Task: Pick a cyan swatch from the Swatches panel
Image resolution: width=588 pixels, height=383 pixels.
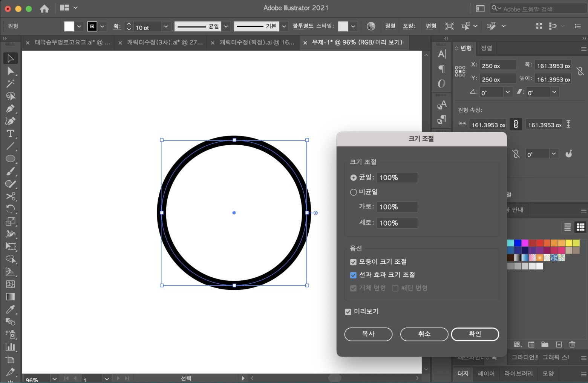Action: 510,243
